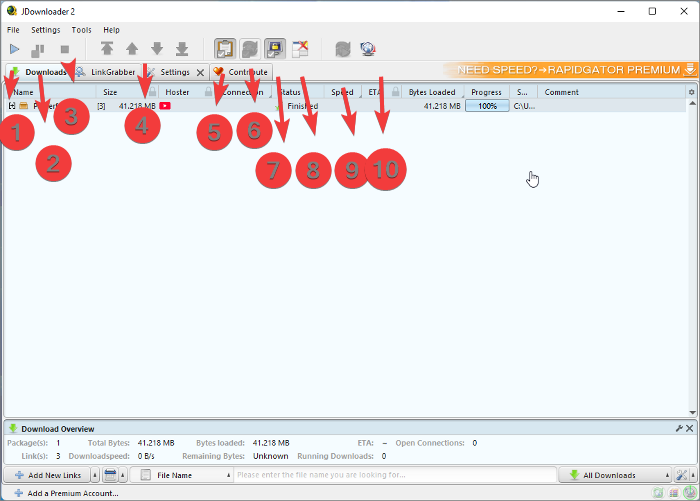Open the File Name search-type dropdown
This screenshot has width=700, height=501.
181,475
